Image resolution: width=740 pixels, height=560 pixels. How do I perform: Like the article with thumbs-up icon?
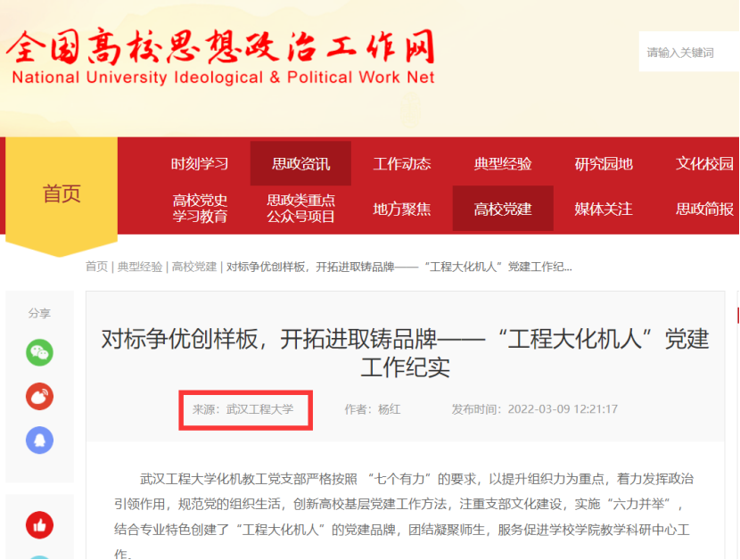[x=39, y=525]
